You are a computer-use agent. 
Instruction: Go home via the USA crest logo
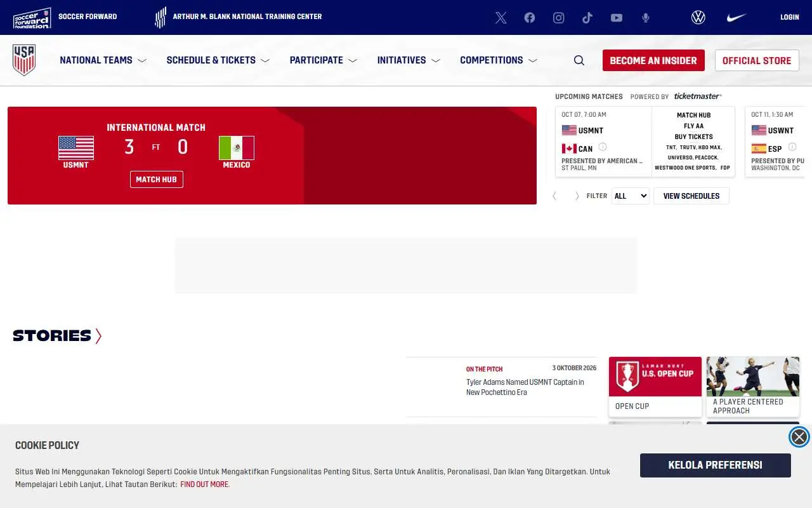(x=24, y=60)
